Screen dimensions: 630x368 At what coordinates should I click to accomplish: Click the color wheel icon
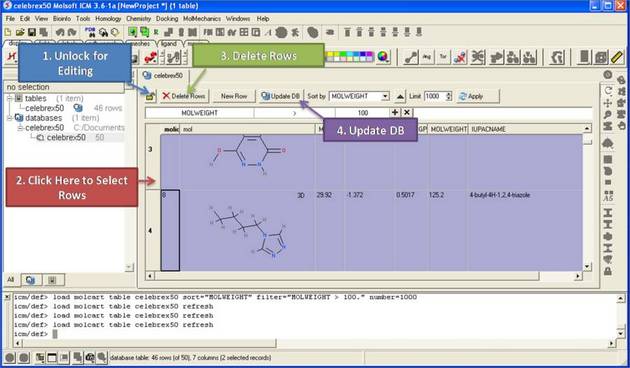pos(383,57)
